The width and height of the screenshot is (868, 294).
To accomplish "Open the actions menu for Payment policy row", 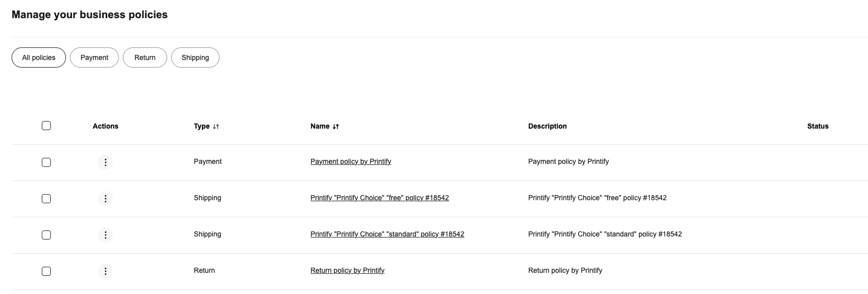I will pyautogui.click(x=105, y=162).
